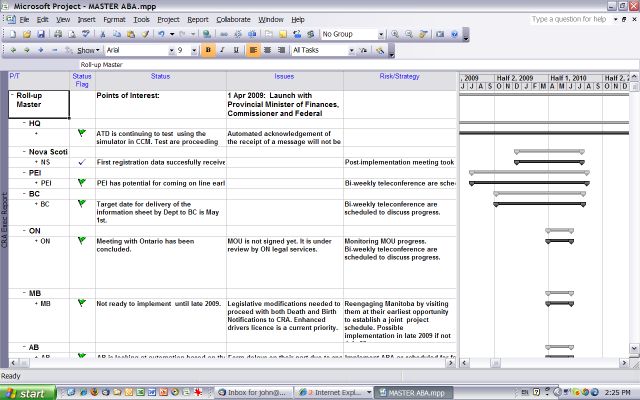The width and height of the screenshot is (640, 400).
Task: Open the File menu
Action: (x=24, y=20)
